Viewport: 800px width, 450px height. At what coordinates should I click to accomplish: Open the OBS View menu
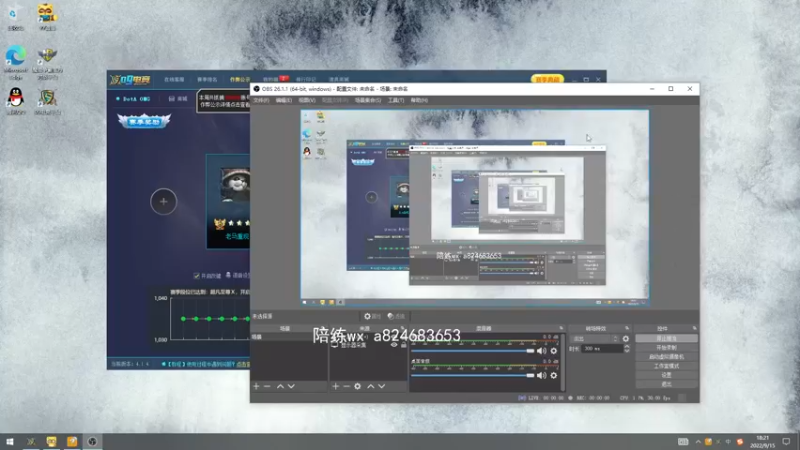point(307,101)
